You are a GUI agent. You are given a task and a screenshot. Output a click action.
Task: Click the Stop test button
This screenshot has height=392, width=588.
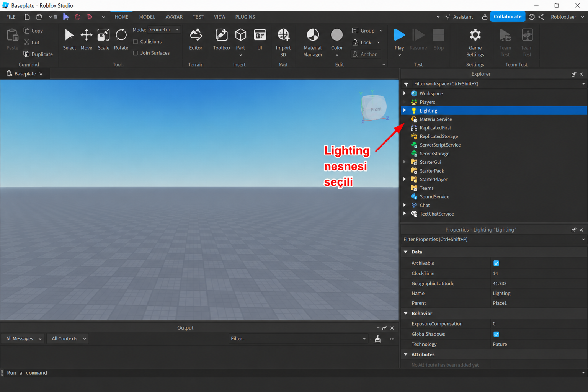439,39
